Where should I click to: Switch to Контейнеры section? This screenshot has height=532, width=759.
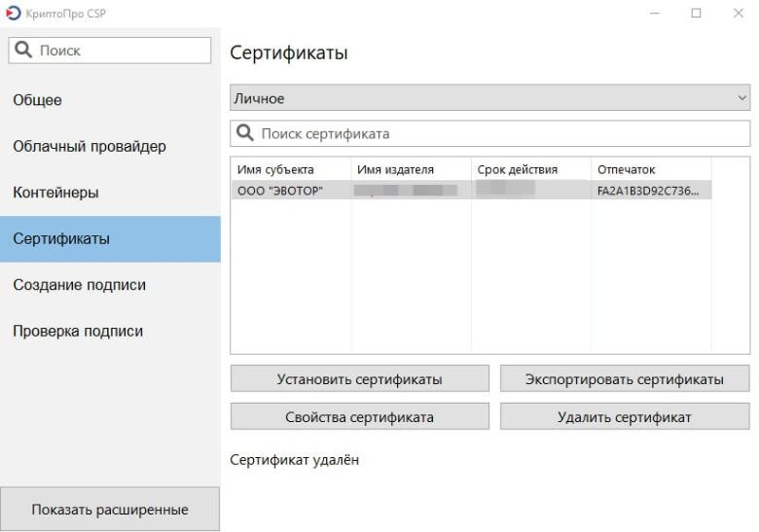click(x=110, y=193)
